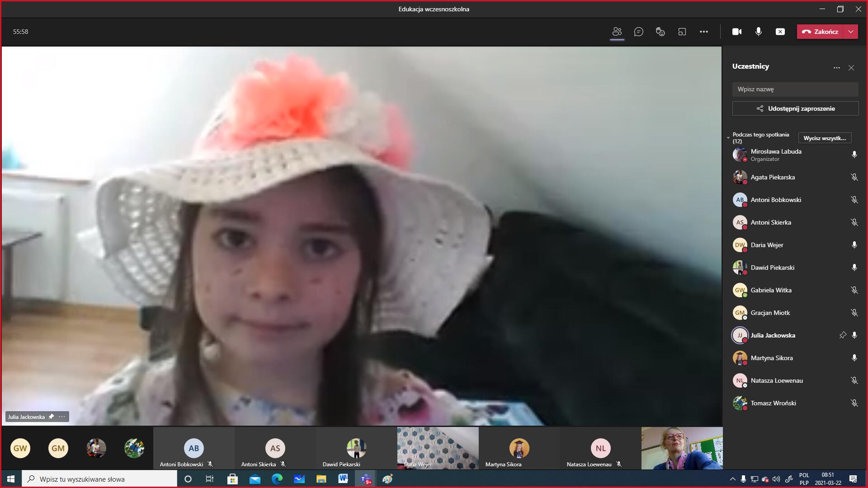Click share content tray icon
Screen dimensions: 868x488
[780, 32]
